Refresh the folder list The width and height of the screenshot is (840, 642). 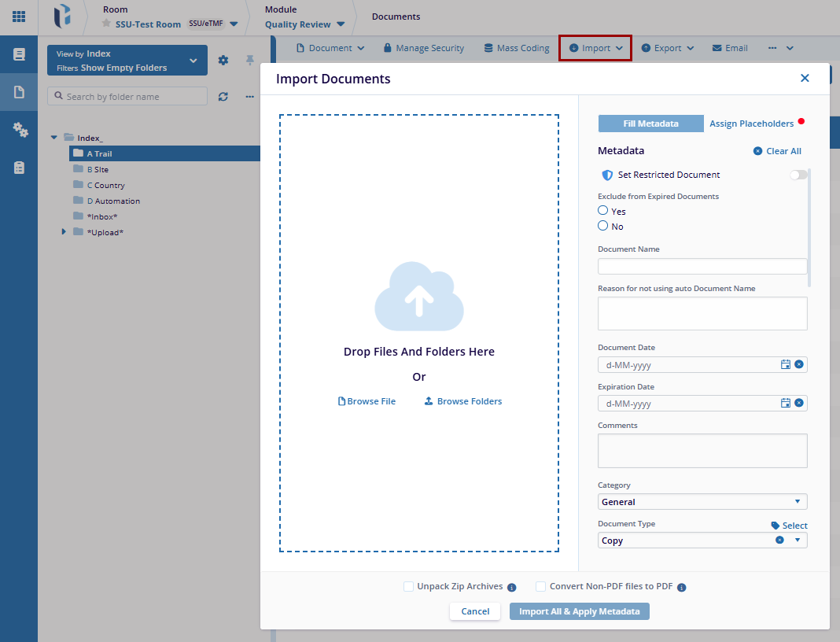223,97
